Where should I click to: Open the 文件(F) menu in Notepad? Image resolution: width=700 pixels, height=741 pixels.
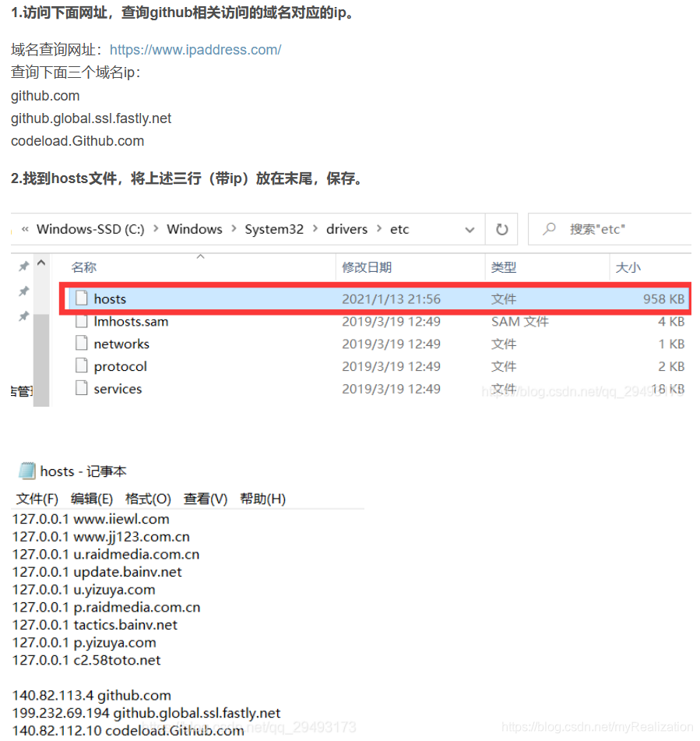(37, 499)
